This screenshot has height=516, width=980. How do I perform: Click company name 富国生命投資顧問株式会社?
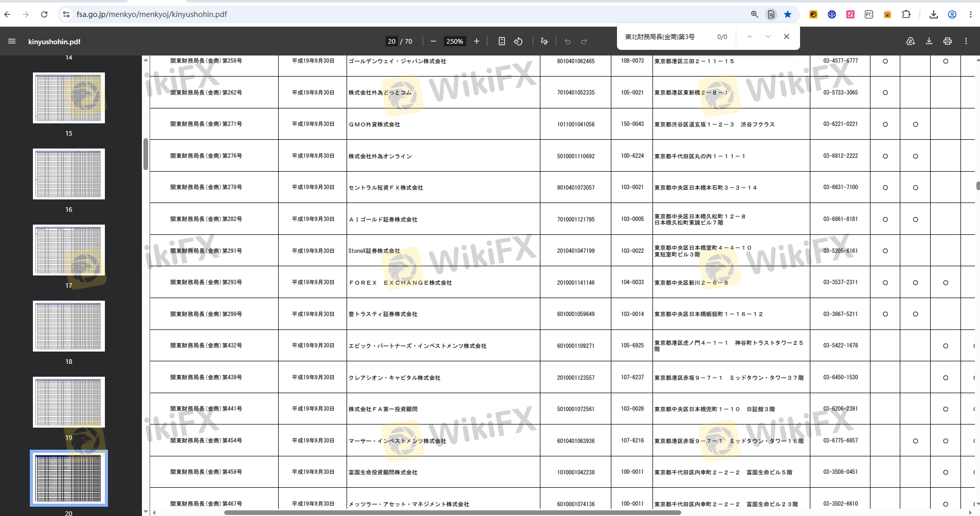click(x=383, y=472)
